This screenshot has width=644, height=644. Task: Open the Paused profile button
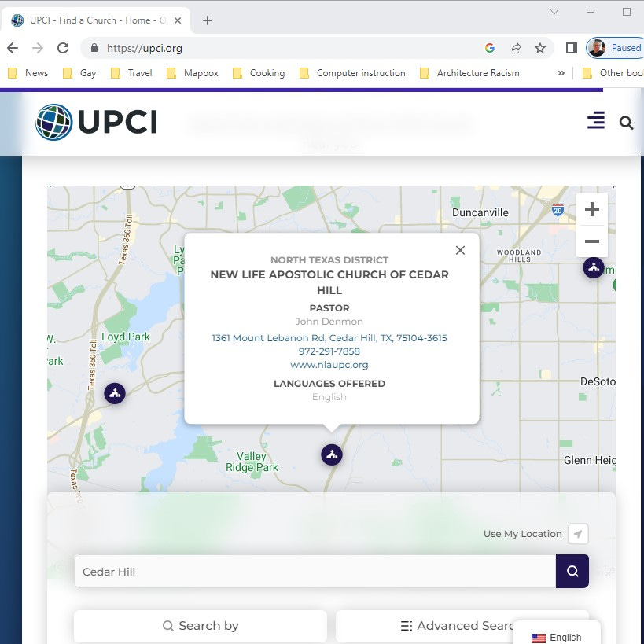[x=615, y=48]
